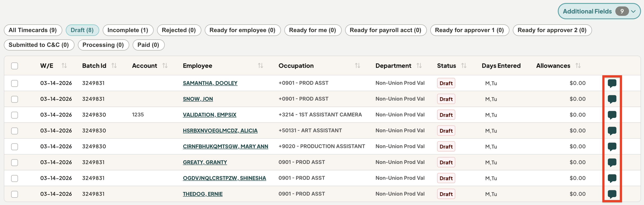The height and width of the screenshot is (205, 644).
Task: Click occupation '+50131 - ART ASSISTANT'
Action: pos(310,131)
